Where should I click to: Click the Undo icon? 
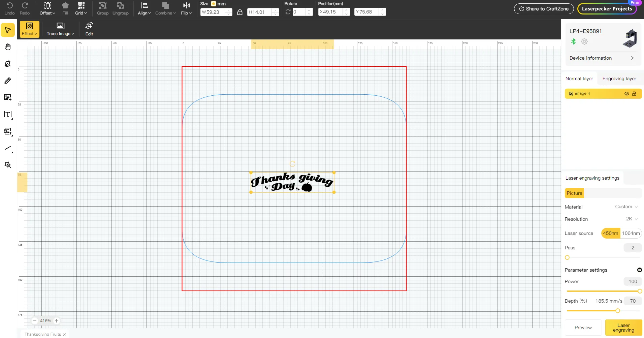tap(9, 9)
